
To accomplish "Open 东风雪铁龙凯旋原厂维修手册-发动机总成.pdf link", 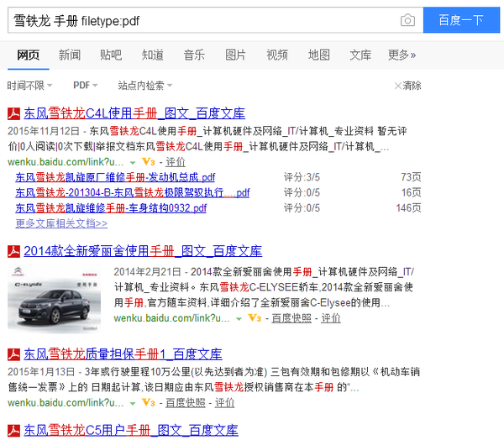I will point(115,177).
